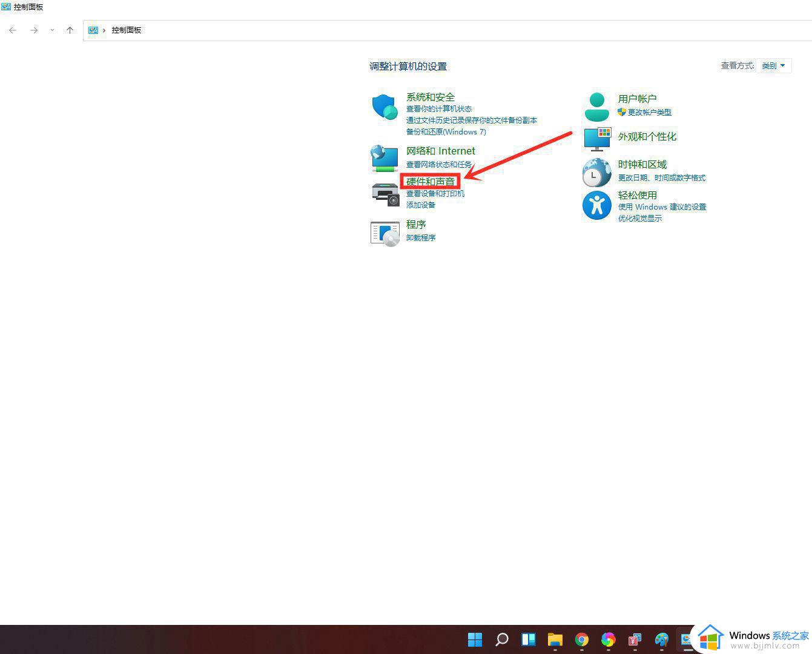
Task: Click the 调整计算机的设置 heading text
Action: 408,67
